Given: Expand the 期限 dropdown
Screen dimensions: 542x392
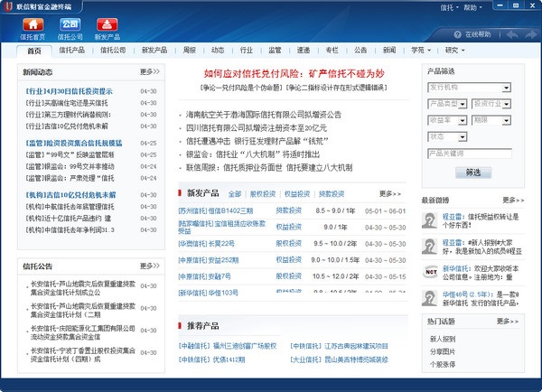Looking at the screenshot, I should click(x=507, y=121).
